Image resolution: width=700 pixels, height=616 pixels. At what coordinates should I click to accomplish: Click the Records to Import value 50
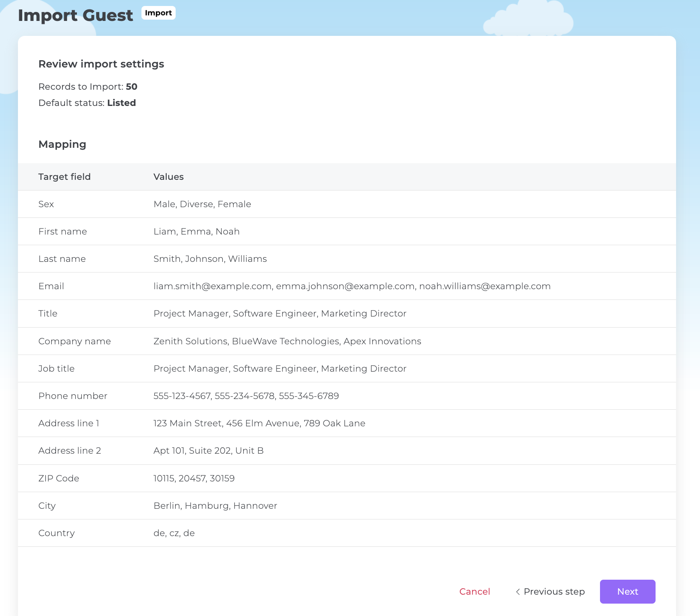tap(132, 87)
